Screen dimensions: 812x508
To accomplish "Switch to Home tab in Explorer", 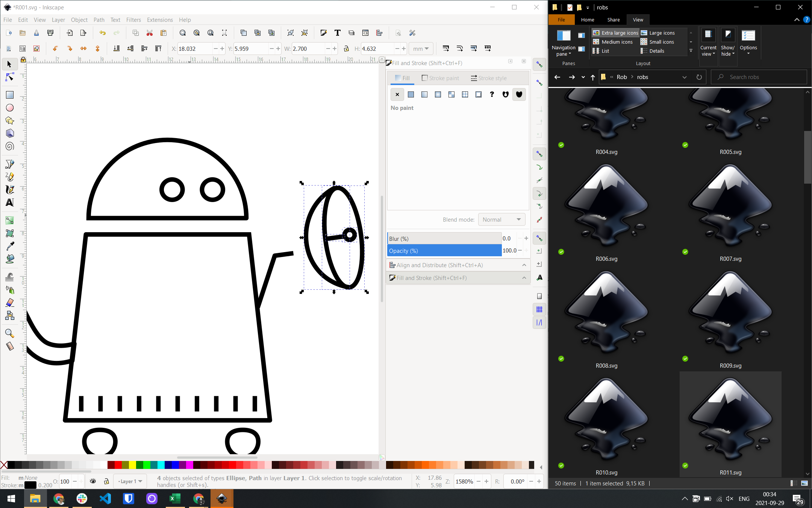I will point(588,20).
